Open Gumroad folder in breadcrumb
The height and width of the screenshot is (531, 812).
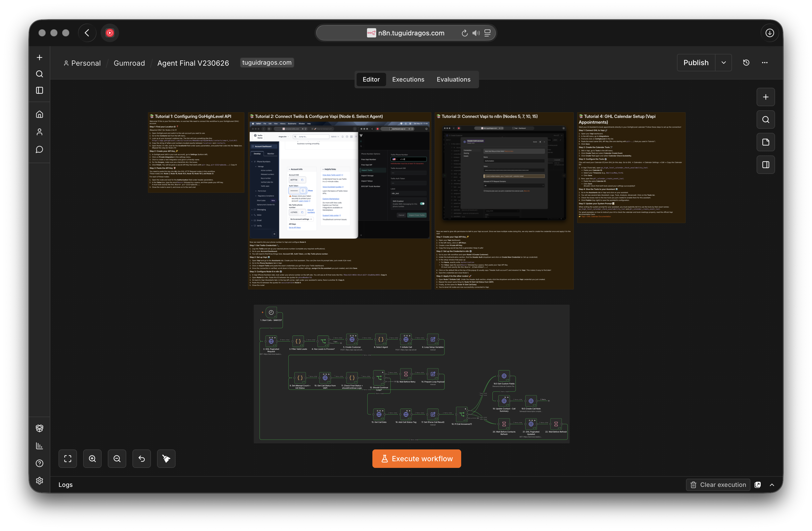click(129, 63)
